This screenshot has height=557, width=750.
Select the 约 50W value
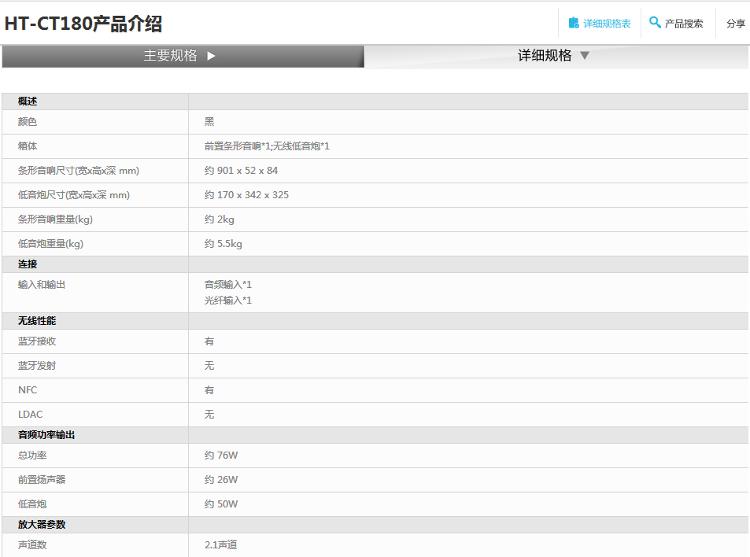221,504
